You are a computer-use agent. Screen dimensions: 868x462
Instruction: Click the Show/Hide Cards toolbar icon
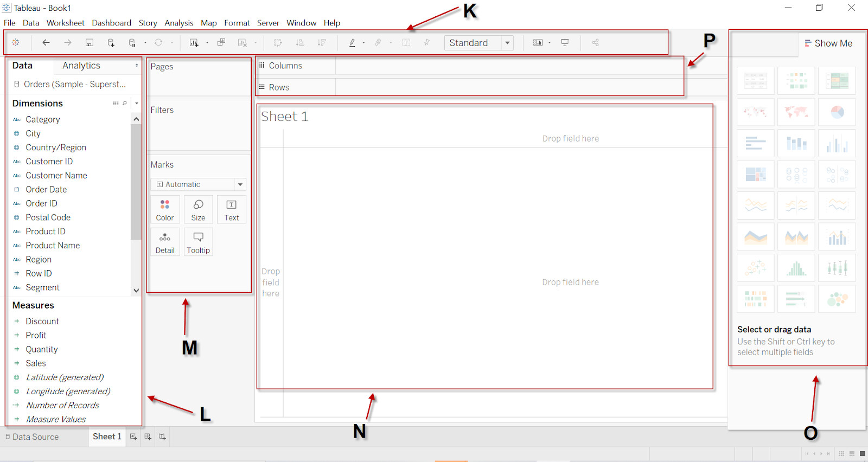(538, 42)
